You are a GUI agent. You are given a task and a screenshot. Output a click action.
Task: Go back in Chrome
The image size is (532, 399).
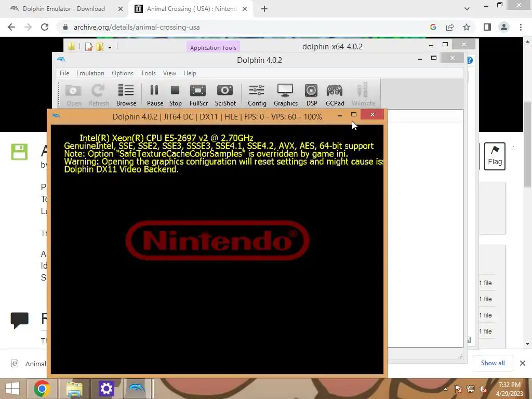coord(11,27)
